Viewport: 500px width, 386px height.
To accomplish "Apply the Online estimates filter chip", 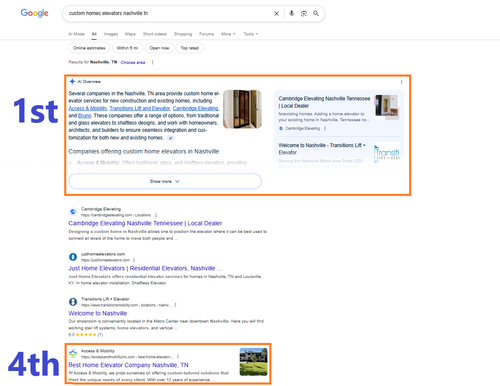I will [89, 48].
